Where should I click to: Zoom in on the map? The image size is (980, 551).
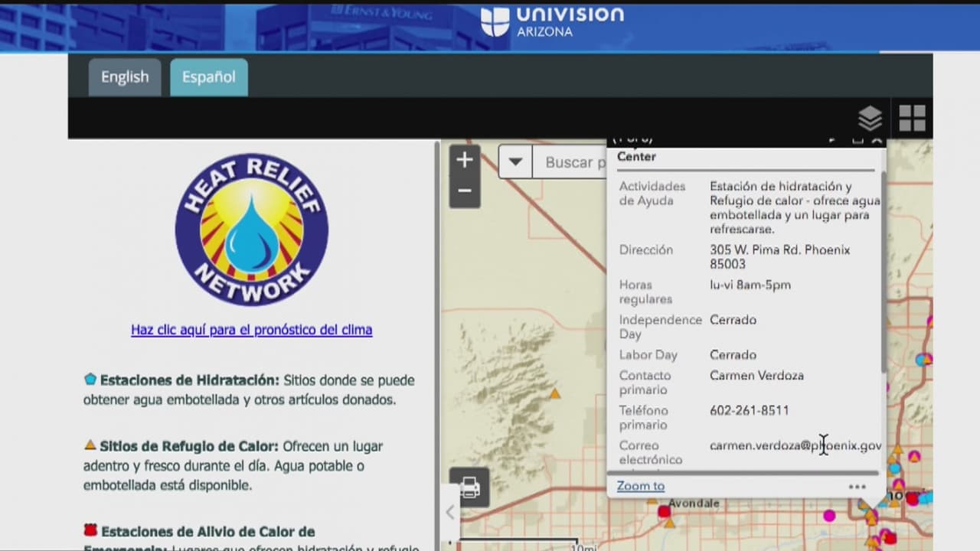465,161
